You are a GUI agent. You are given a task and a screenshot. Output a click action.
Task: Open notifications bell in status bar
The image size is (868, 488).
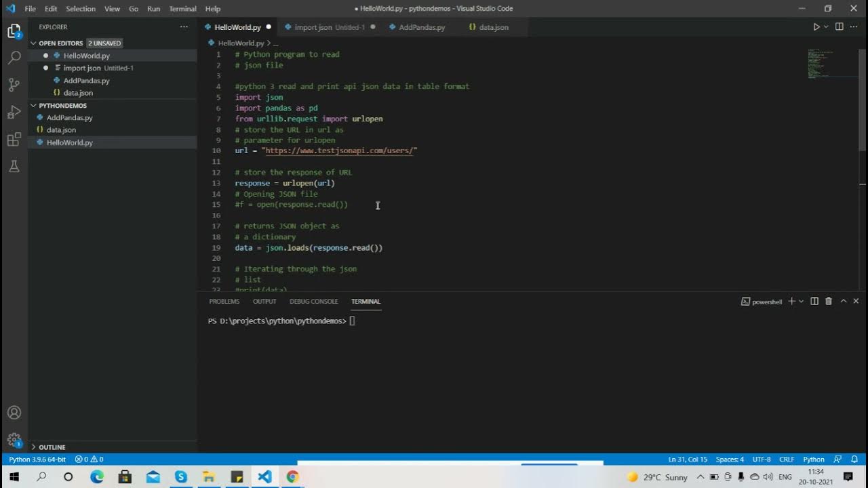click(856, 460)
